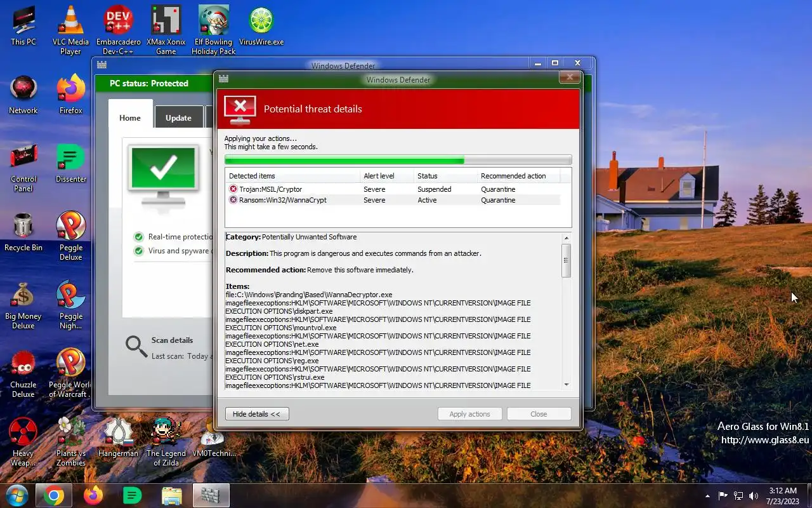
Task: Open Control Panel desktop icon
Action: pos(23,168)
